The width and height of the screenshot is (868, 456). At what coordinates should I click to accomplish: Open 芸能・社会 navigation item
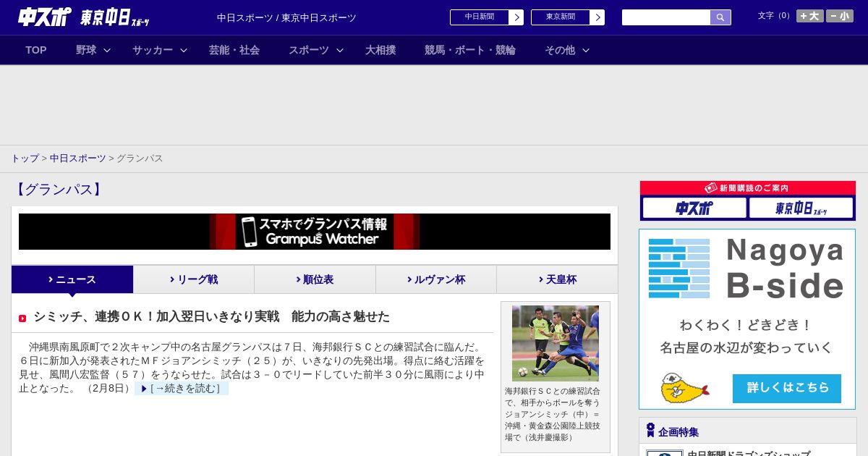click(x=234, y=50)
